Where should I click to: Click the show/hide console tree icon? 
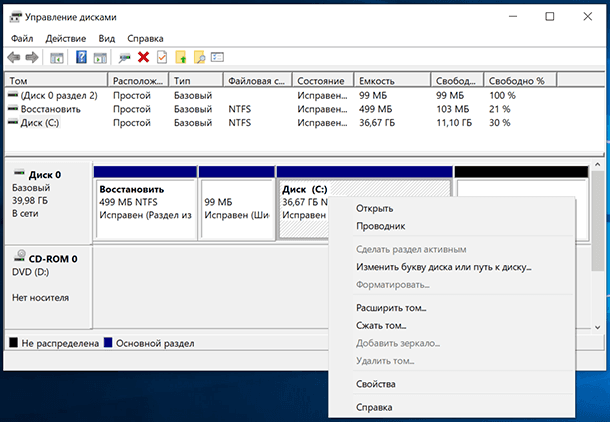pyautogui.click(x=58, y=57)
